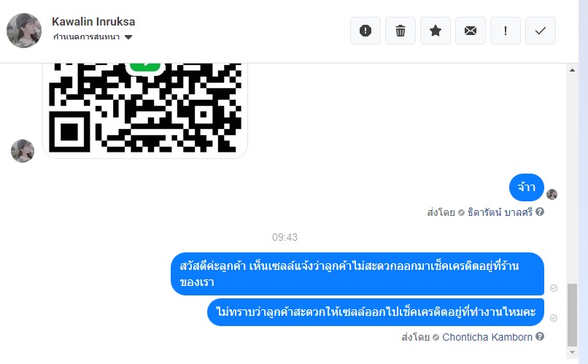The height and width of the screenshot is (364, 588).
Task: Expand the กำหนดการสนทนา dropdown arrow
Action: pyautogui.click(x=128, y=37)
